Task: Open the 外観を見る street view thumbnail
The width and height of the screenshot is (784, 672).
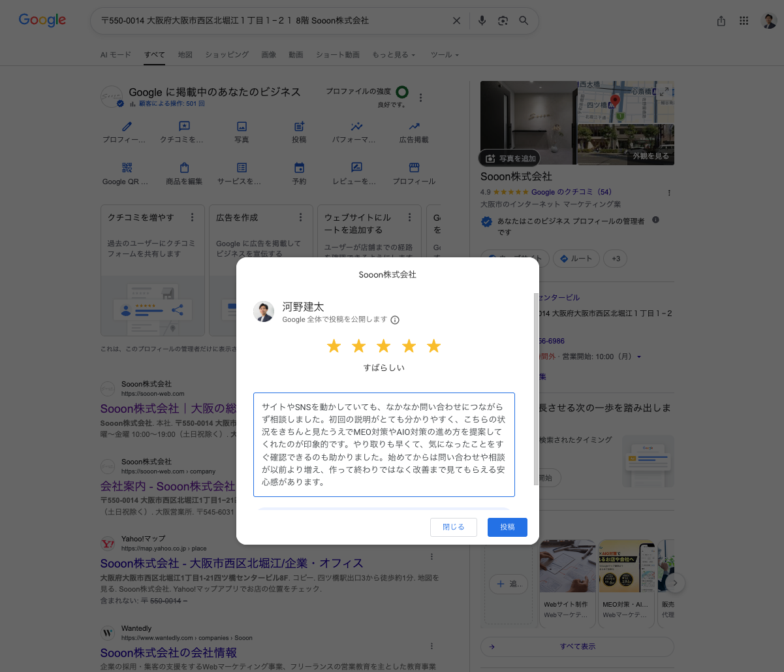Action: pos(627,144)
